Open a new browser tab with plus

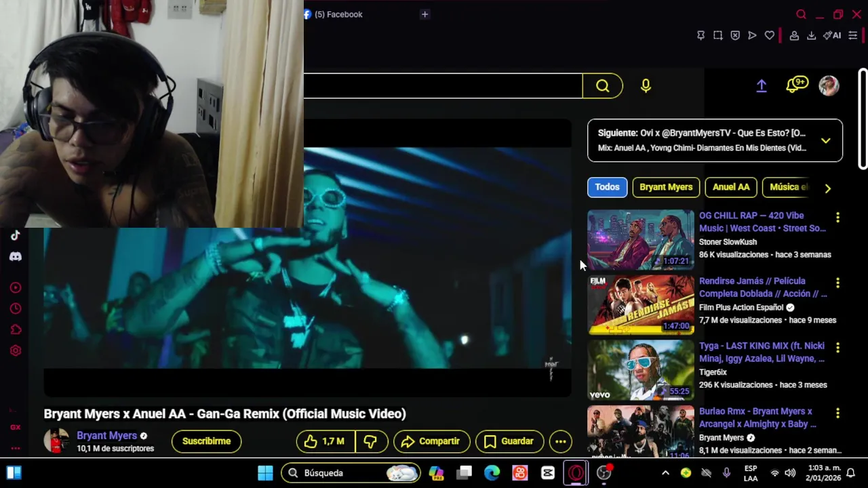click(x=425, y=14)
